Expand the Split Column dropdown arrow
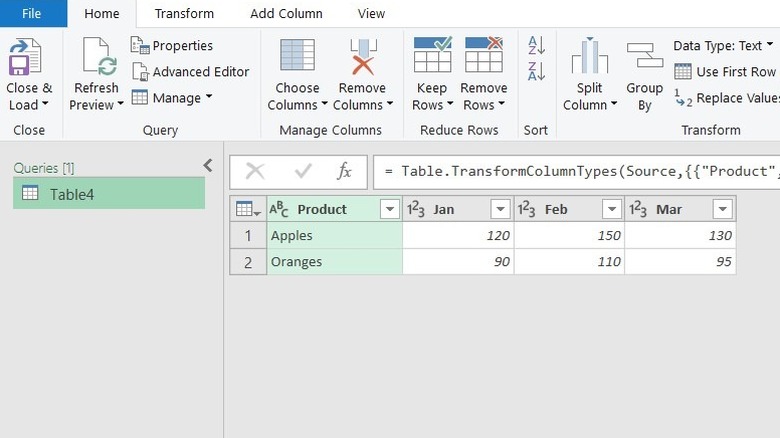The width and height of the screenshot is (780, 438). (614, 104)
